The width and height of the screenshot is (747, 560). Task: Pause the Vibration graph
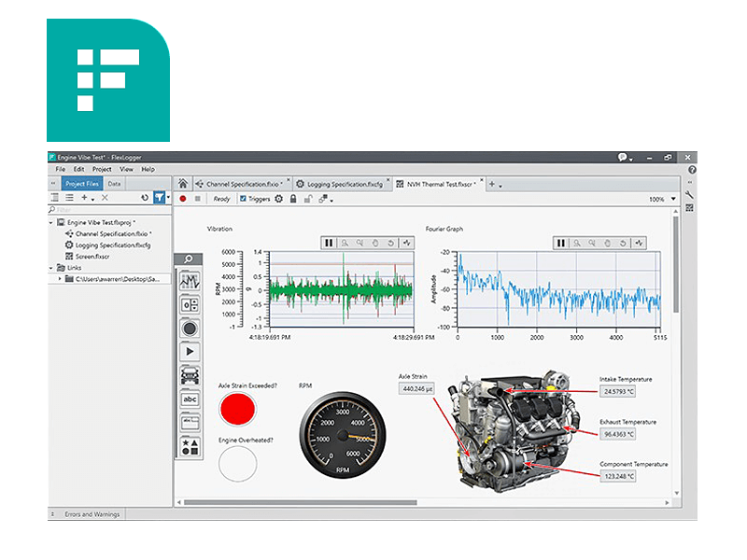pos(329,243)
